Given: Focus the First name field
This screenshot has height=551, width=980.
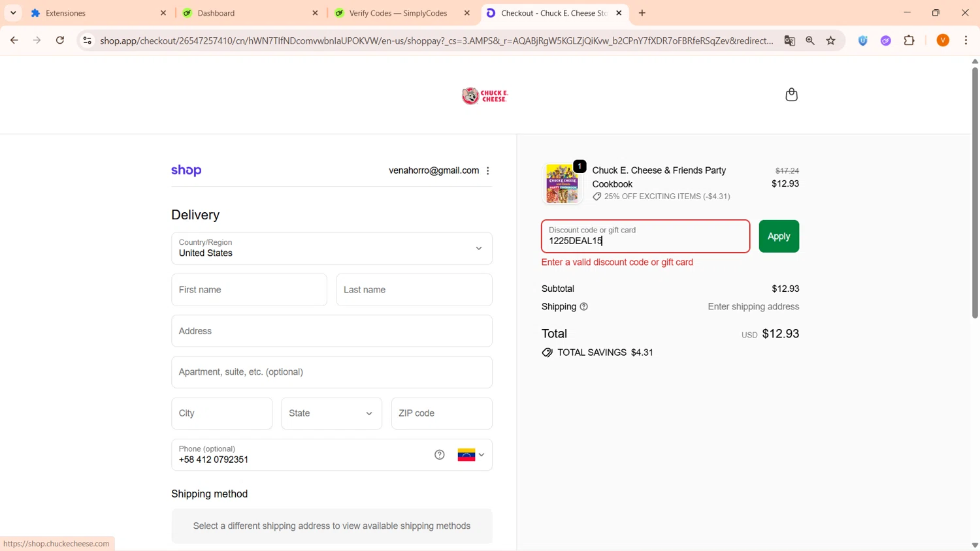Looking at the screenshot, I should [x=249, y=290].
